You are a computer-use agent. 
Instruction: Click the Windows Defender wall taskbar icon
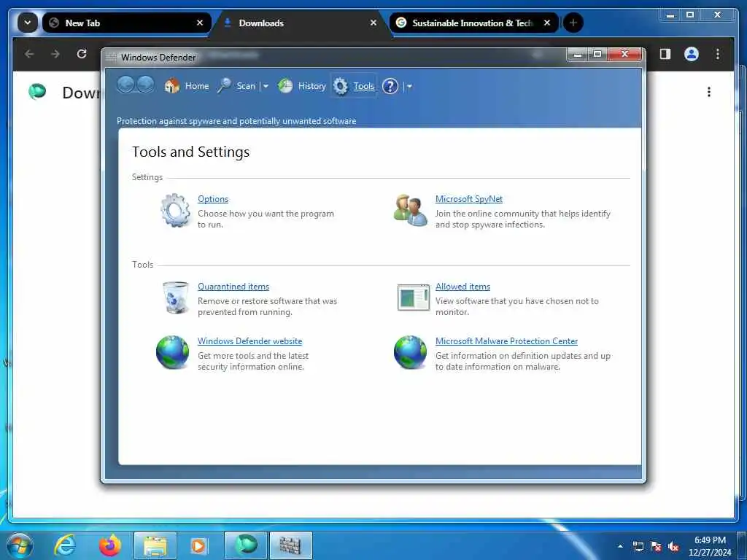click(x=290, y=545)
